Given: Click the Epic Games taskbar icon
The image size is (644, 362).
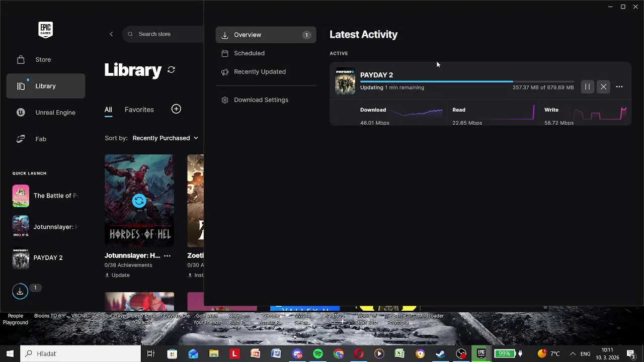Looking at the screenshot, I should [481, 354].
